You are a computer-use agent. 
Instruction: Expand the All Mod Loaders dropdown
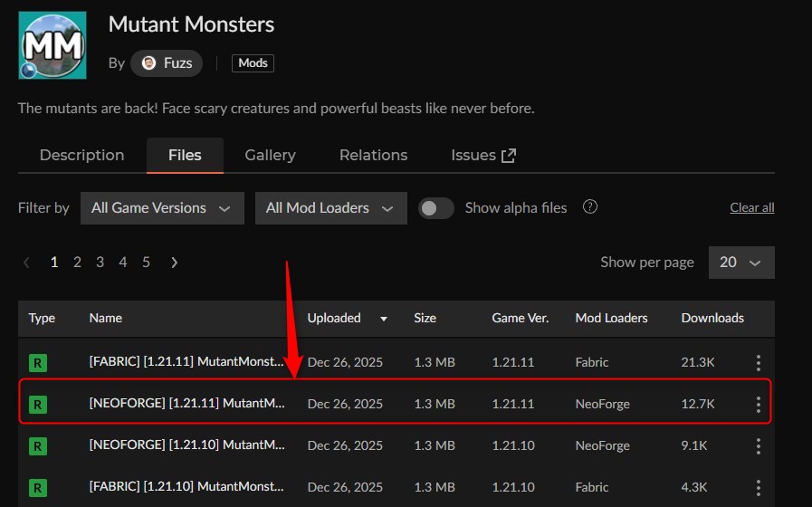point(330,208)
